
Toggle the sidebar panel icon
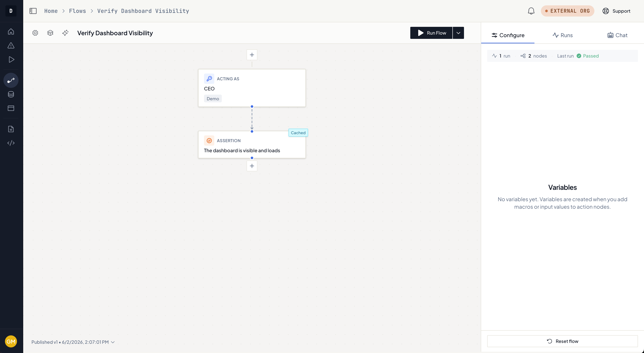point(33,11)
